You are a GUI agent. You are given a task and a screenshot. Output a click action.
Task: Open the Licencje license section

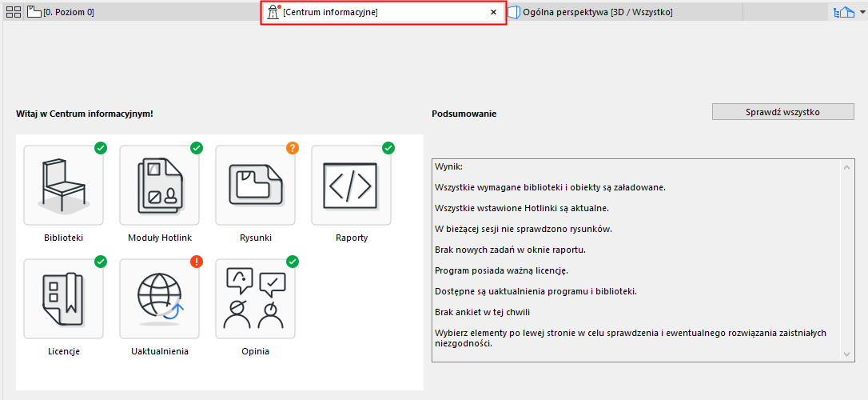tap(64, 298)
